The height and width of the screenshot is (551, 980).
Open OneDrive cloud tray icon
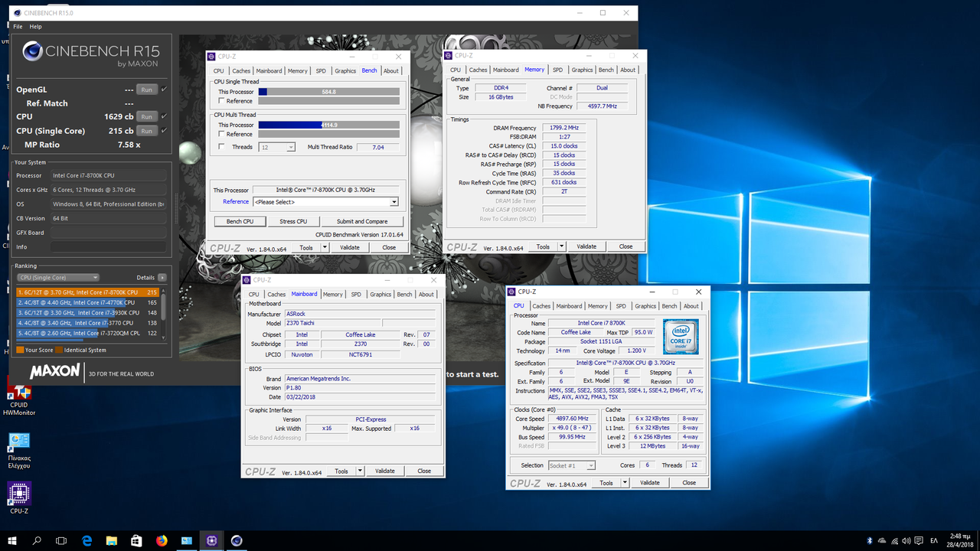tap(883, 540)
